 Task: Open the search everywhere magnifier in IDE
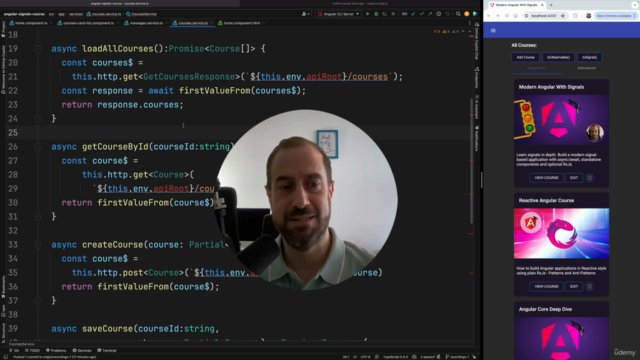(x=458, y=14)
